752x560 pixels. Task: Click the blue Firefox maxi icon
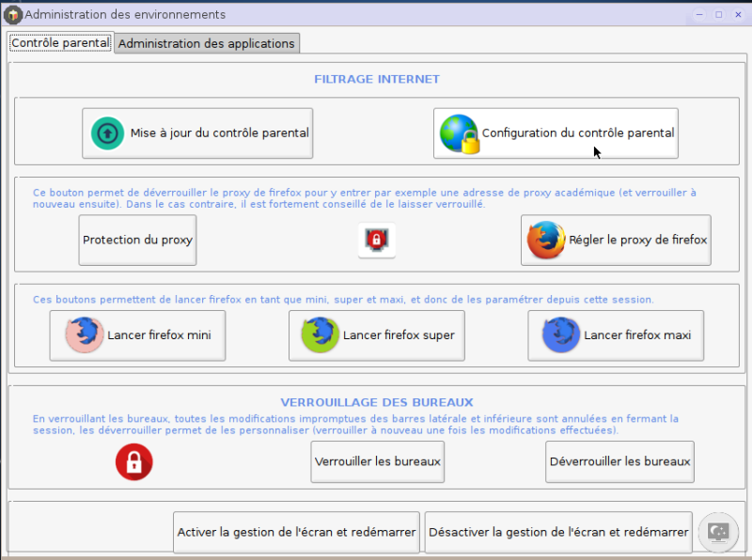coord(560,334)
